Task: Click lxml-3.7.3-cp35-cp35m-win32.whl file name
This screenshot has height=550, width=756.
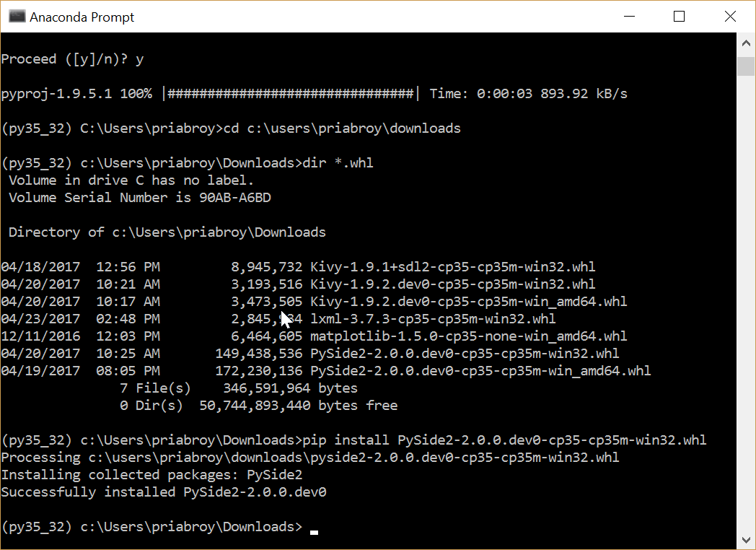Action: point(433,319)
